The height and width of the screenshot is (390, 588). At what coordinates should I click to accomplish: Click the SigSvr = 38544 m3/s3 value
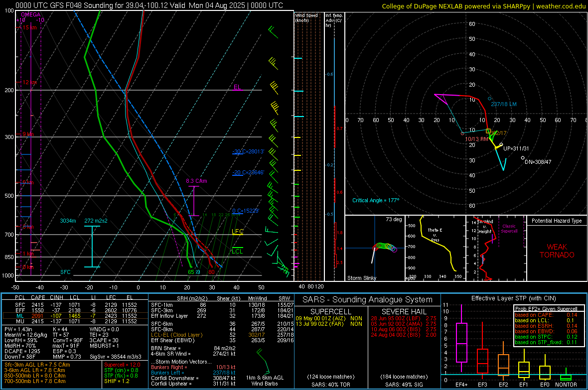tap(116, 357)
